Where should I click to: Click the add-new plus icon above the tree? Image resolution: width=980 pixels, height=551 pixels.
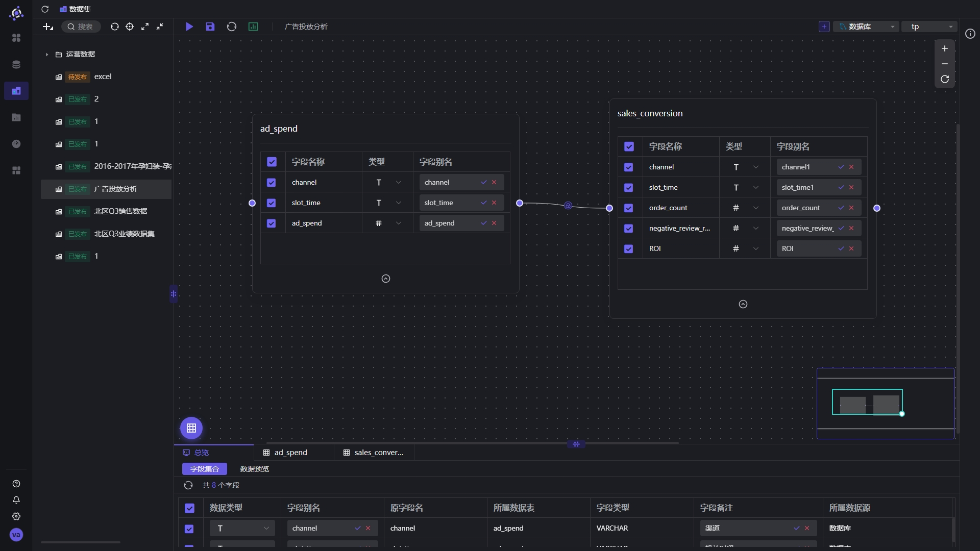(x=48, y=27)
